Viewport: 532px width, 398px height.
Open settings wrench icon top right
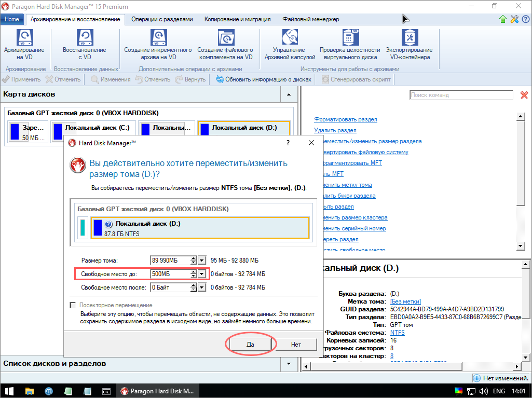click(514, 19)
